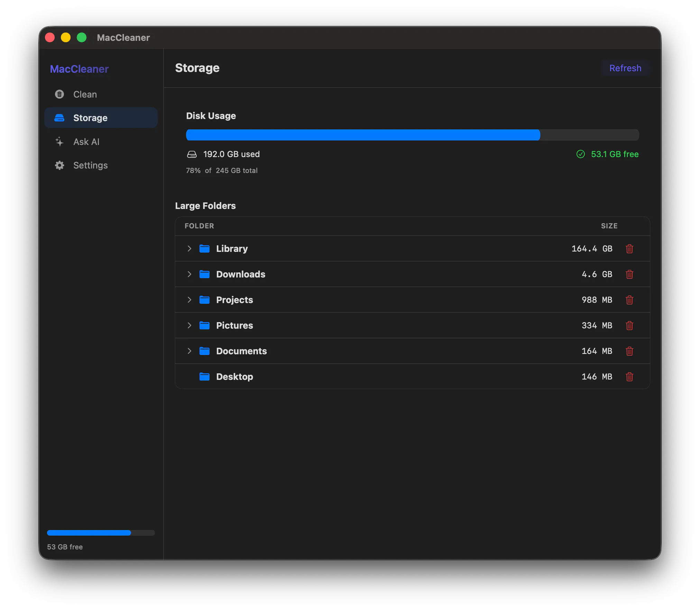Click the Pictures folder icon
Screen dimensions: 700x611
pyautogui.click(x=204, y=326)
